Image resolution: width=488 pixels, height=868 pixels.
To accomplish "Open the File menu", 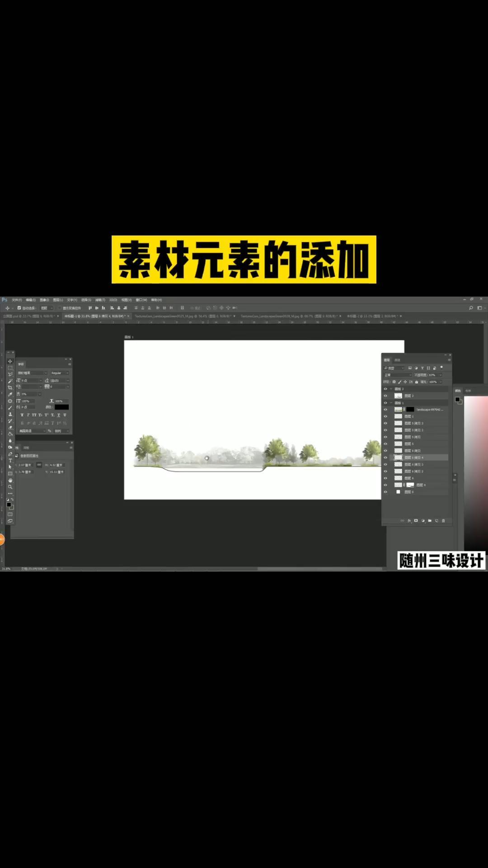I will (x=17, y=300).
